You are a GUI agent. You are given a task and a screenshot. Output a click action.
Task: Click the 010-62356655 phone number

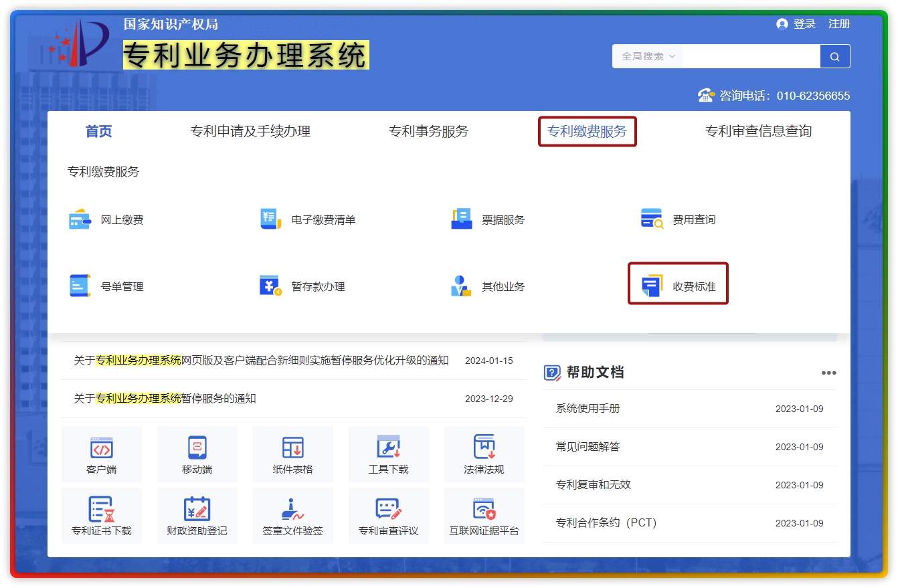pos(813,96)
